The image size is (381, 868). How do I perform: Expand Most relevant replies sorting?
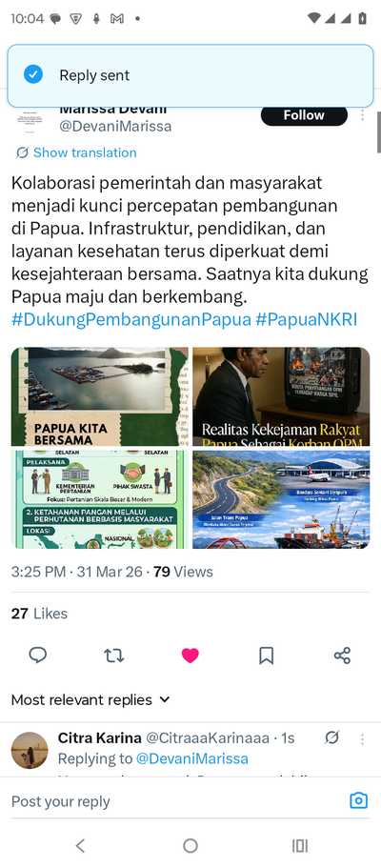click(90, 699)
